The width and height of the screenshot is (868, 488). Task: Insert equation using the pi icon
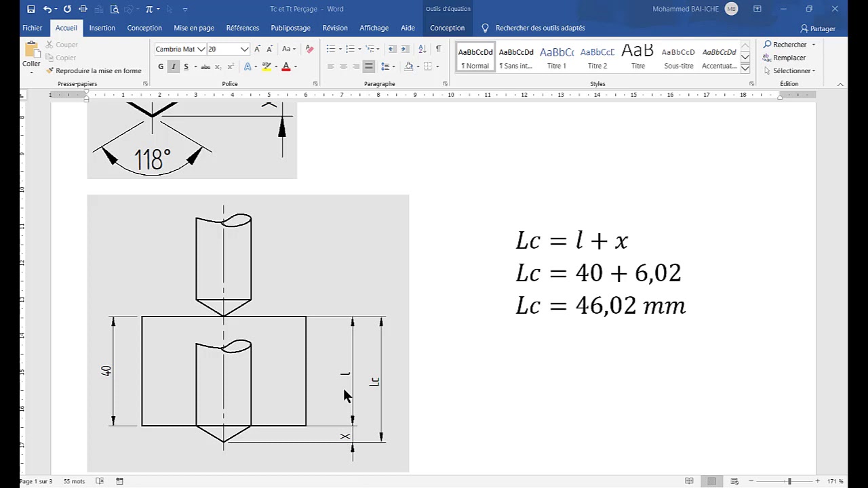click(x=149, y=9)
